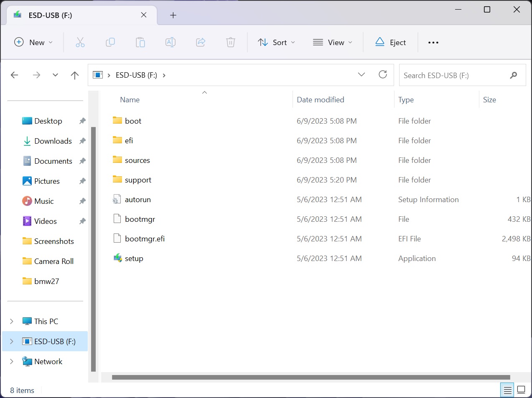This screenshot has width=532, height=398.
Task: Open the See more three-dots menu
Action: tap(433, 42)
